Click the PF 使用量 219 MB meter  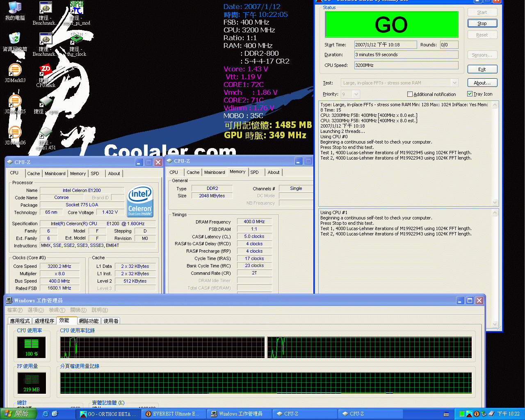click(31, 383)
